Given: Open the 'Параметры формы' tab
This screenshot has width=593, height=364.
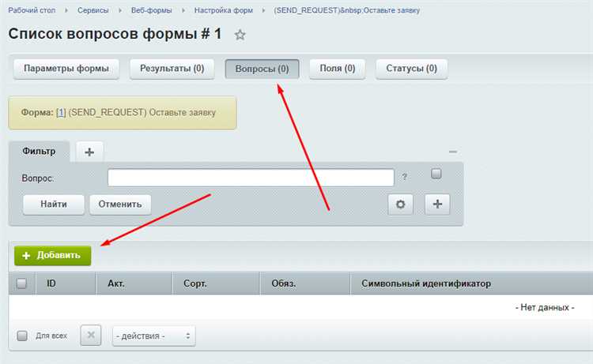Looking at the screenshot, I should click(x=66, y=69).
